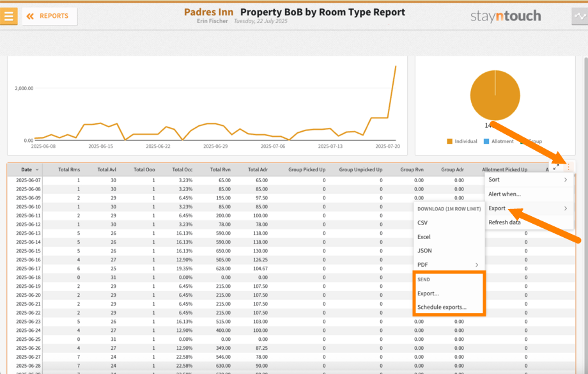Click the 87.25 Total Adr cell
The image size is (588, 374).
(262, 348)
